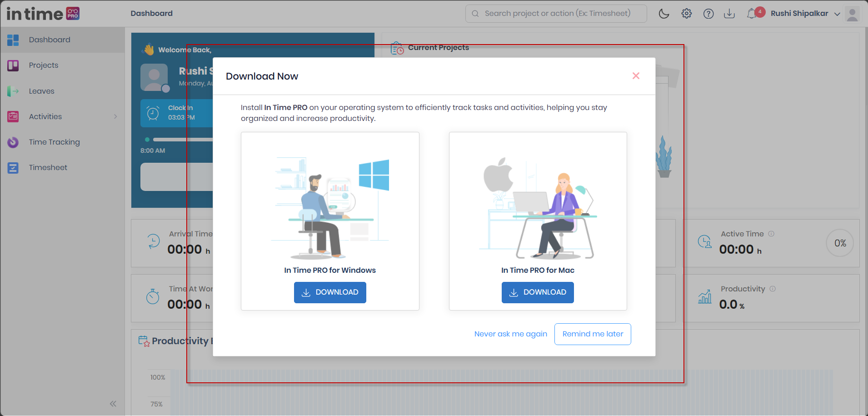Click the Clock In clock icon
The image size is (868, 416).
pyautogui.click(x=153, y=113)
